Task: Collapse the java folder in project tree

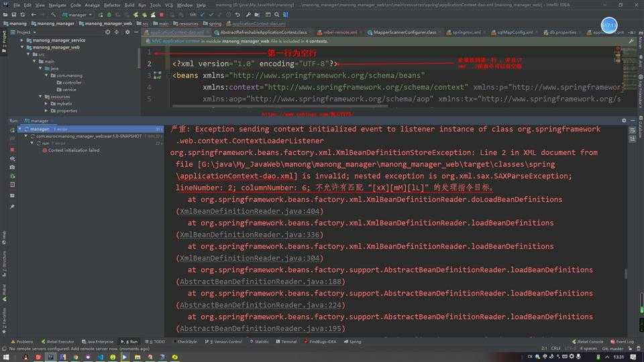Action: click(40, 68)
